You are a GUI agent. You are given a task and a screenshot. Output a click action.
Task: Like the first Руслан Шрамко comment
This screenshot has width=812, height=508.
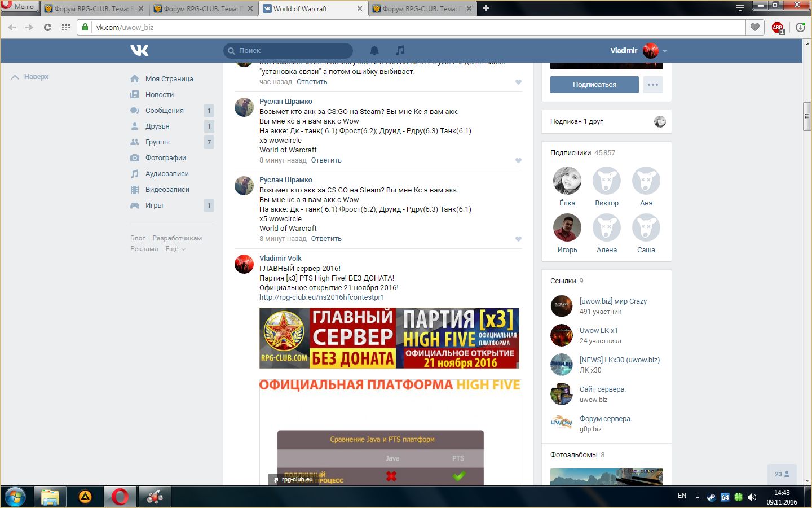pyautogui.click(x=518, y=161)
